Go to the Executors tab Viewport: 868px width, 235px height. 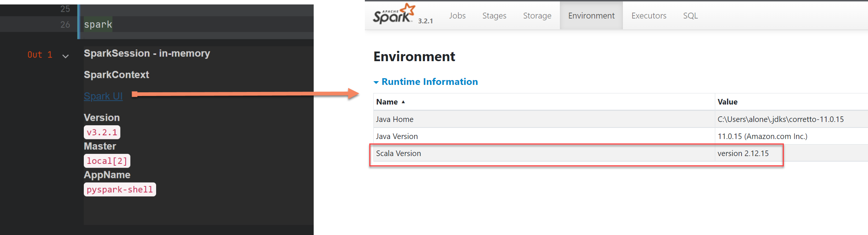pos(649,16)
